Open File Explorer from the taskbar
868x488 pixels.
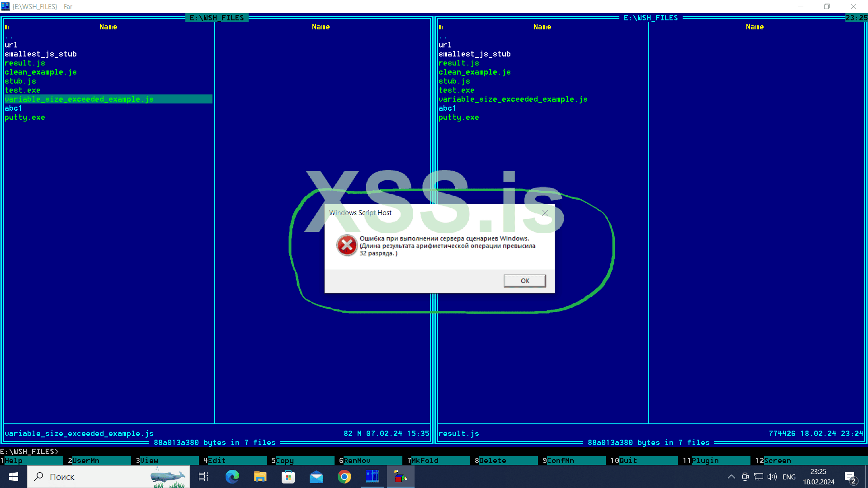pos(260,477)
